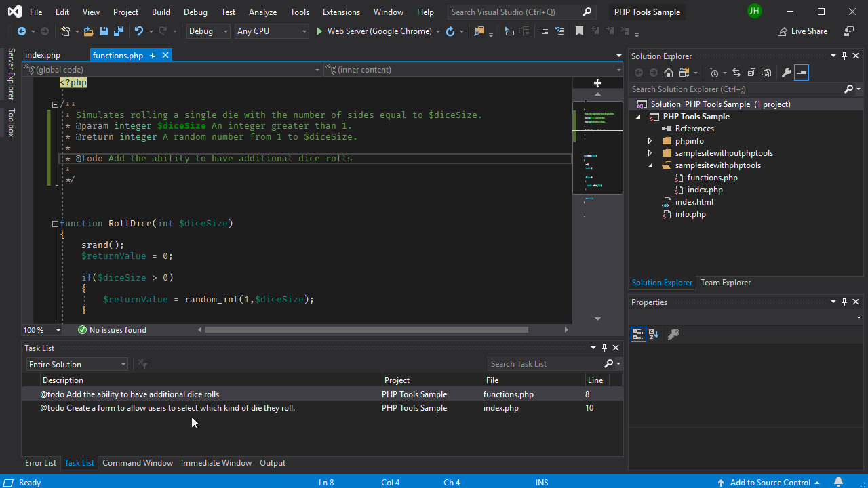Screen dimensions: 868x488
Task: Collapse the RollDice function outline toggle
Action: [55, 224]
